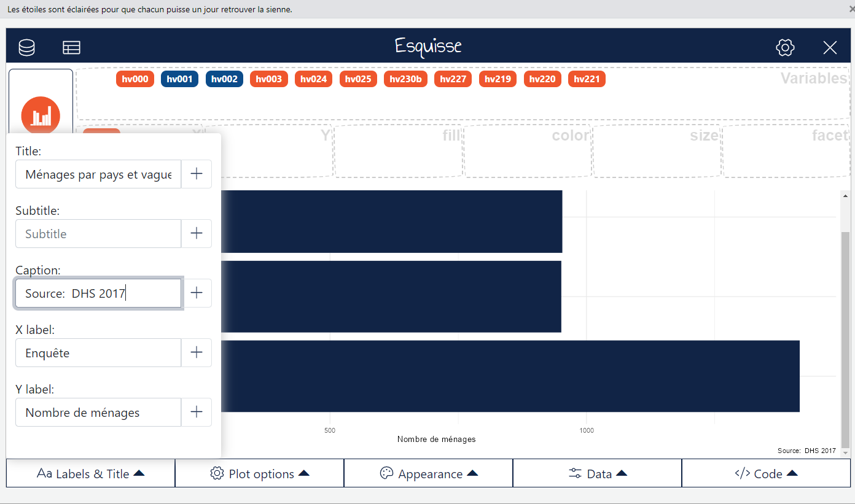Screen dimensions: 855x504
Task: Click the 1000 axis tick label
Action: (x=587, y=430)
